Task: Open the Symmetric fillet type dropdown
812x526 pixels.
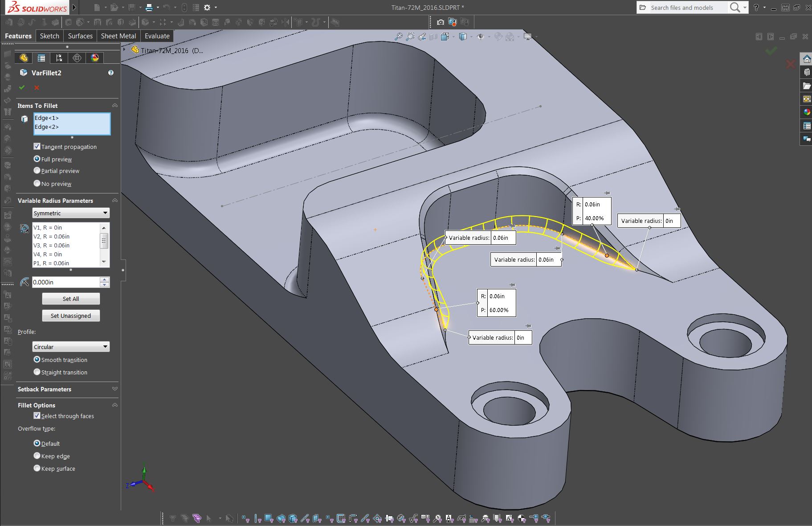Action: (70, 213)
